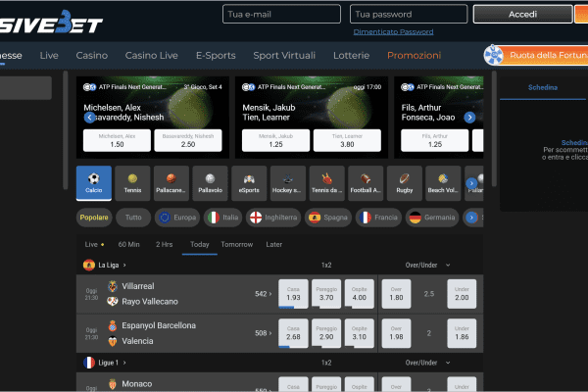Select the Tennis sport icon

click(132, 183)
